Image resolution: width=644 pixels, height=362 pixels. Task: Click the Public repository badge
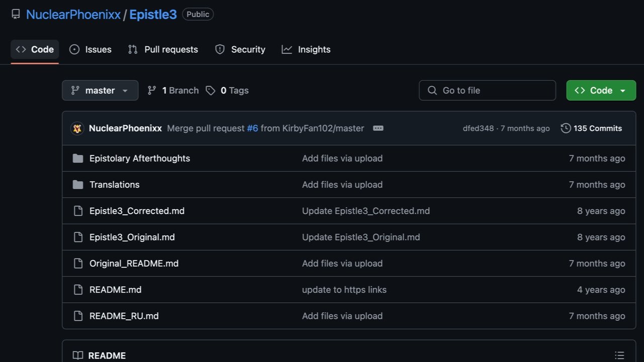198,14
